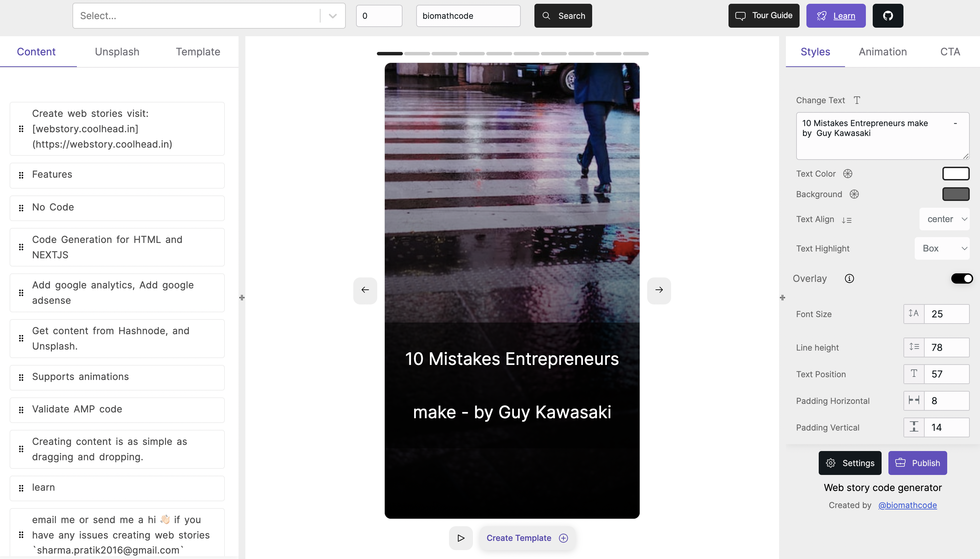Click the Text Align sort icon
The width and height of the screenshot is (980, 559).
pos(846,220)
